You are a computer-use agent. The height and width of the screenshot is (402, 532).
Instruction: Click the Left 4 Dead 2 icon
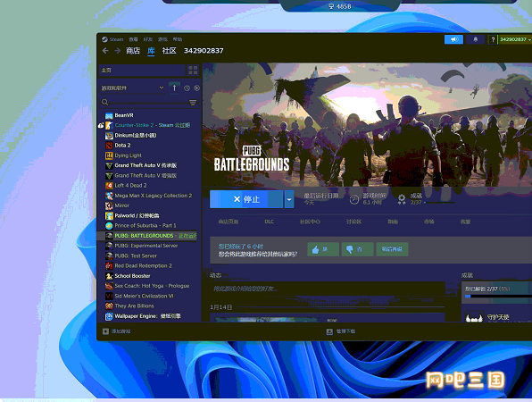[x=109, y=186]
